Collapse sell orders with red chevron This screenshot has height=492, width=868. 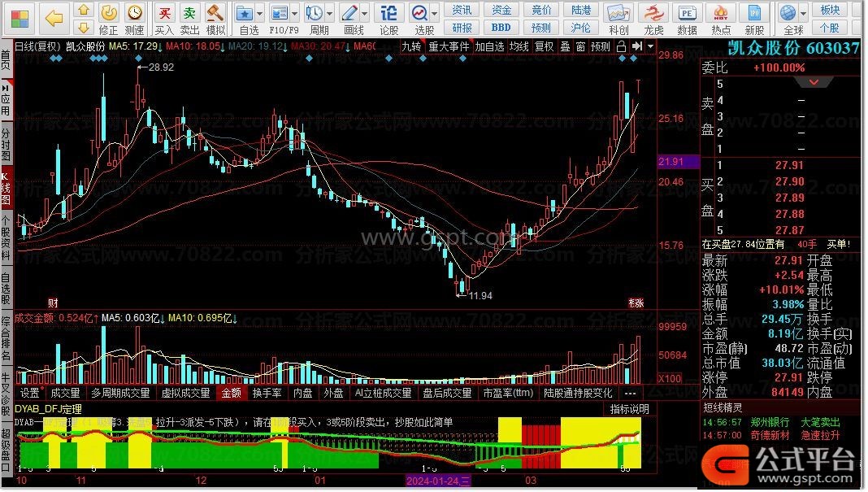[814, 82]
